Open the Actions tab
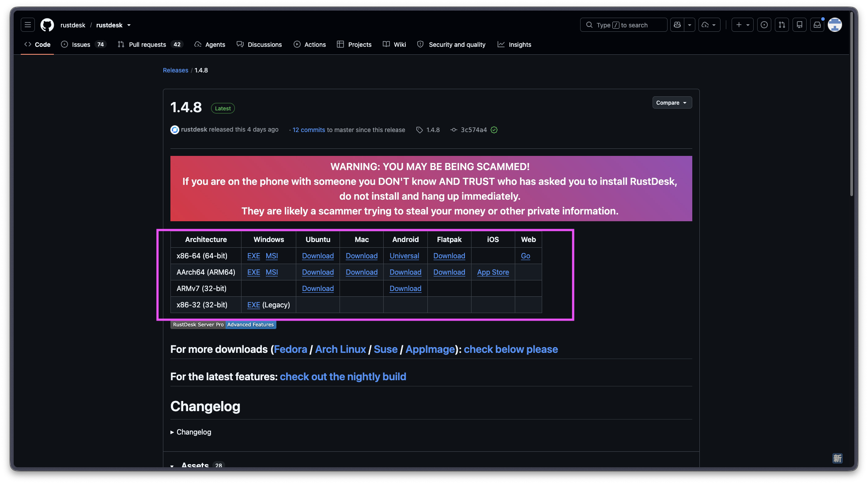868x484 pixels. (x=310, y=45)
